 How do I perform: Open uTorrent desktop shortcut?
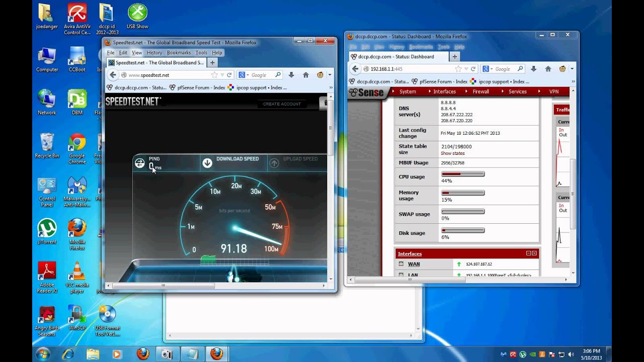click(x=47, y=231)
